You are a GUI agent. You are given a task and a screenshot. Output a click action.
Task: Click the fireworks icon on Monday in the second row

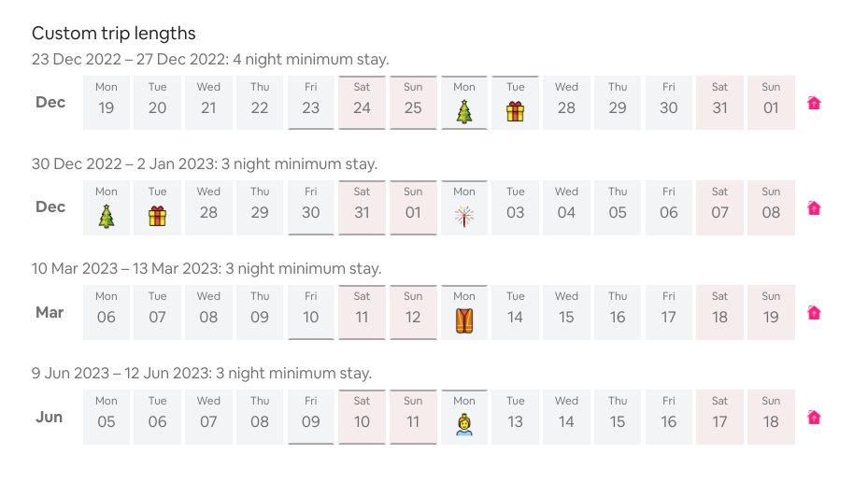click(x=463, y=217)
